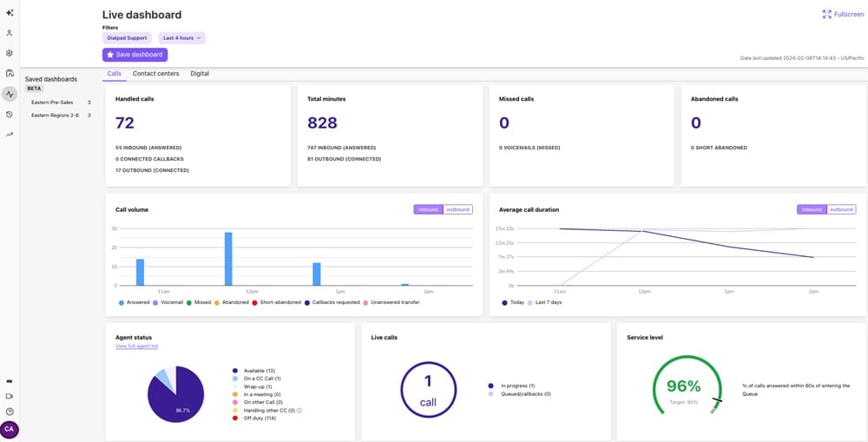This screenshot has width=868, height=442.
Task: Switch Average call duration to outbound
Action: 841,209
